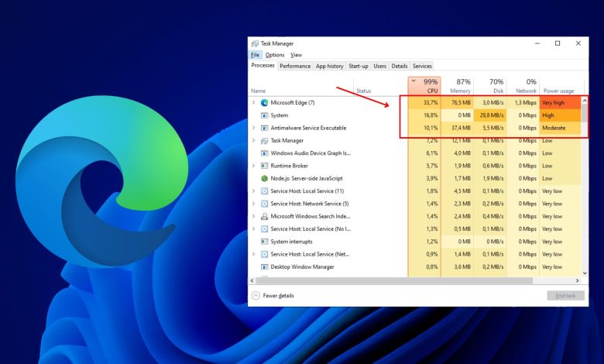The width and height of the screenshot is (604, 364).
Task: Click the 76,5 MB memory value
Action: (x=461, y=103)
